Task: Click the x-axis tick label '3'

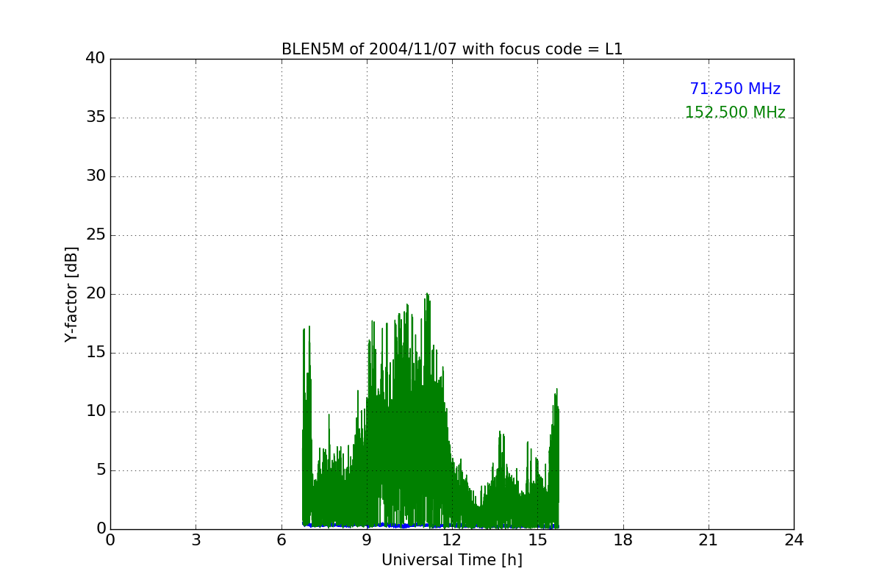Action: [196, 540]
